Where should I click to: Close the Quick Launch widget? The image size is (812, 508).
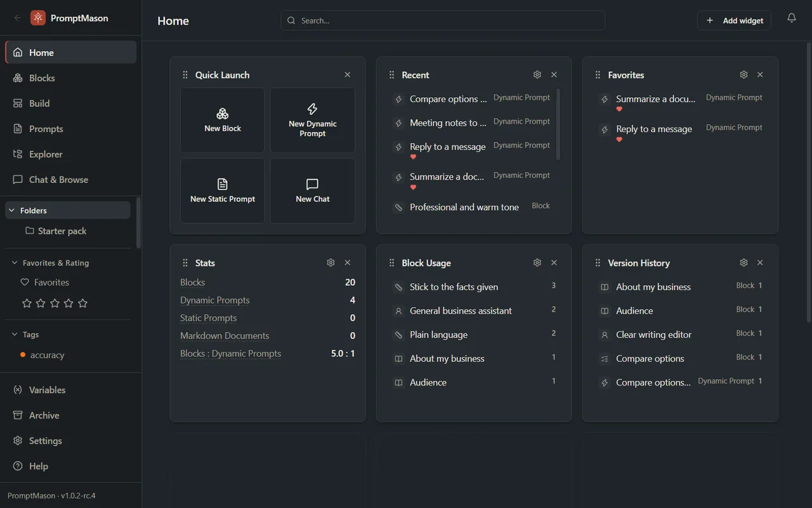point(348,75)
